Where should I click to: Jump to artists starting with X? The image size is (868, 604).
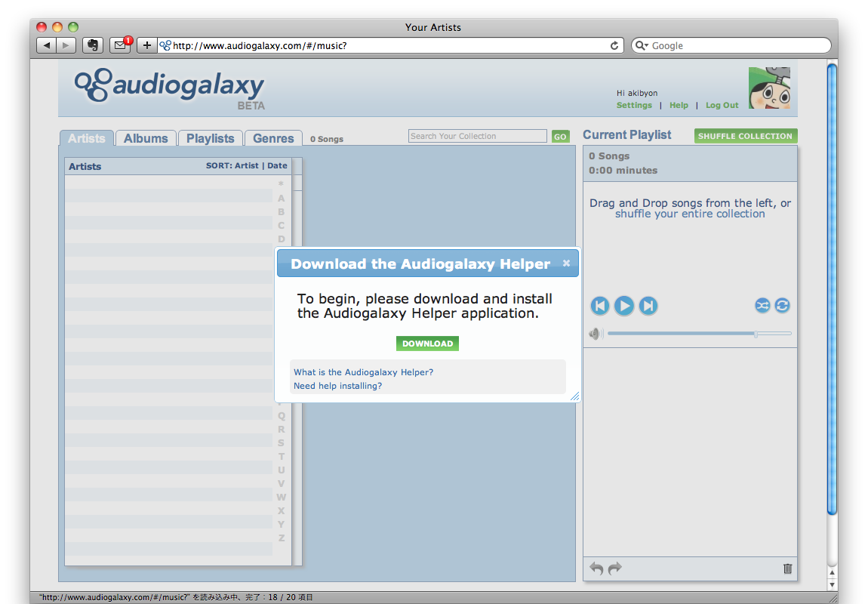[x=282, y=511]
